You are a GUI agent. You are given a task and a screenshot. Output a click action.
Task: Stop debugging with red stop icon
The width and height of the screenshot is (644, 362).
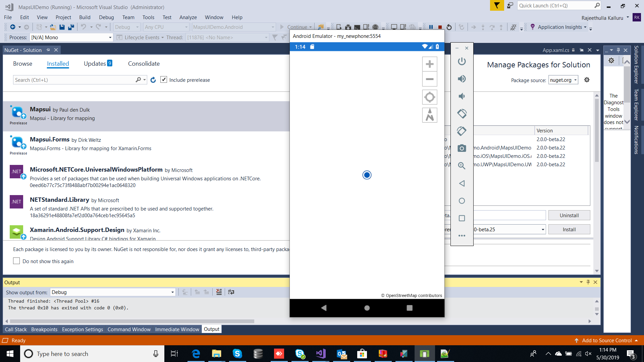440,27
